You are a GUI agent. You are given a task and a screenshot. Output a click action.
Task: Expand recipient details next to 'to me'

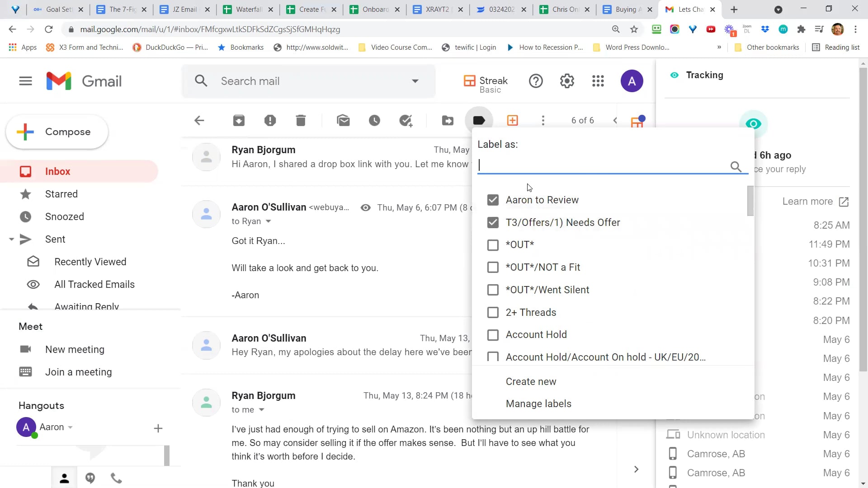(x=261, y=410)
